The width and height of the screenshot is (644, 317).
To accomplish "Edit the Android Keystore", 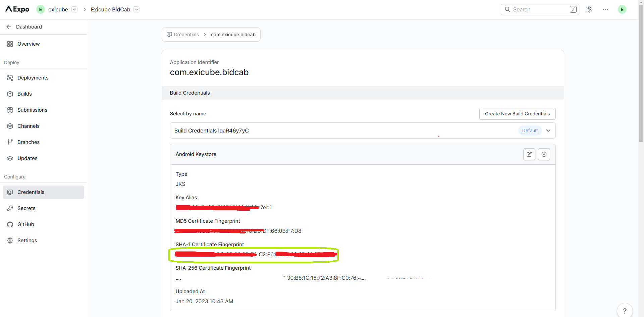I will tap(529, 154).
